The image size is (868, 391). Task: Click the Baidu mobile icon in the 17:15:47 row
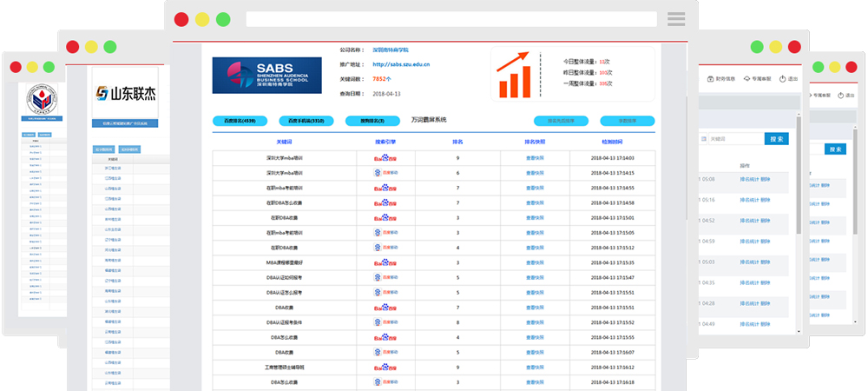(x=385, y=277)
